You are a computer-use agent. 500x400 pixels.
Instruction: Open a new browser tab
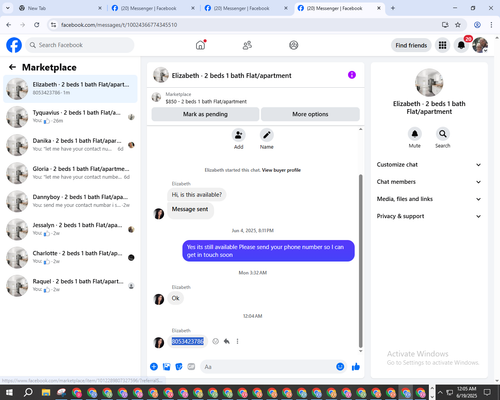click(393, 8)
